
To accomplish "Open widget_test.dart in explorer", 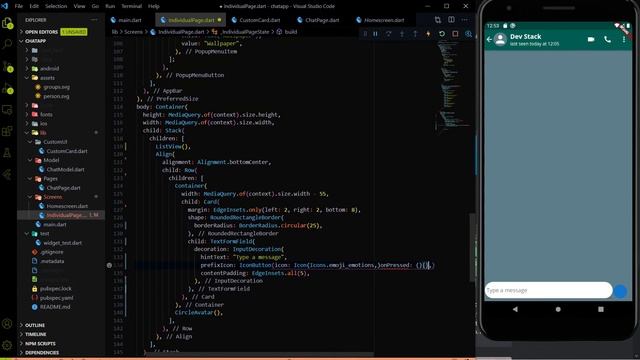I will 62,243.
